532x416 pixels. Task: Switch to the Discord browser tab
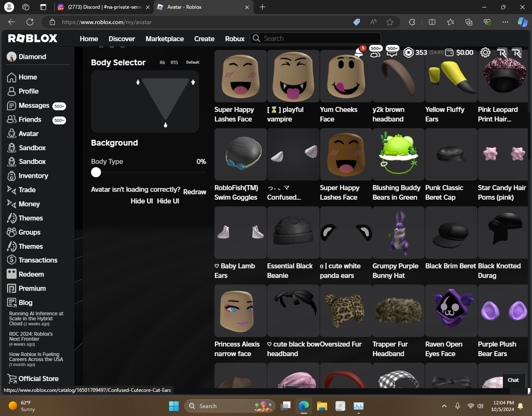pos(104,7)
